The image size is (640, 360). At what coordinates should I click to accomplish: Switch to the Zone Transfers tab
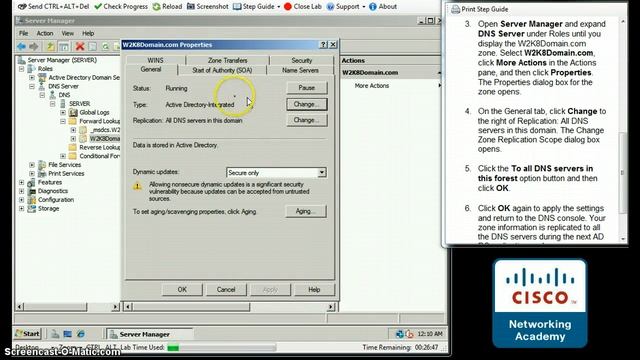227,60
